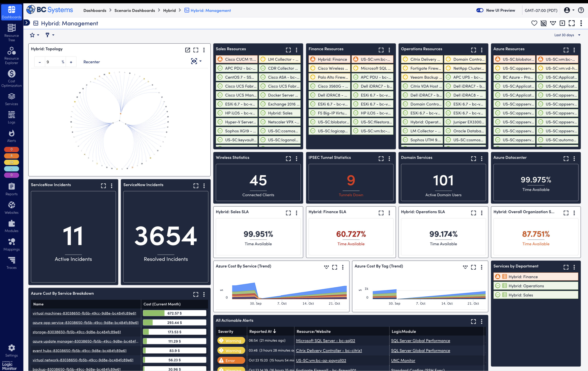Open Citrix Delivery Controller - bc-citrix1 link
Screen dimensions: 588x371
pos(329,351)
